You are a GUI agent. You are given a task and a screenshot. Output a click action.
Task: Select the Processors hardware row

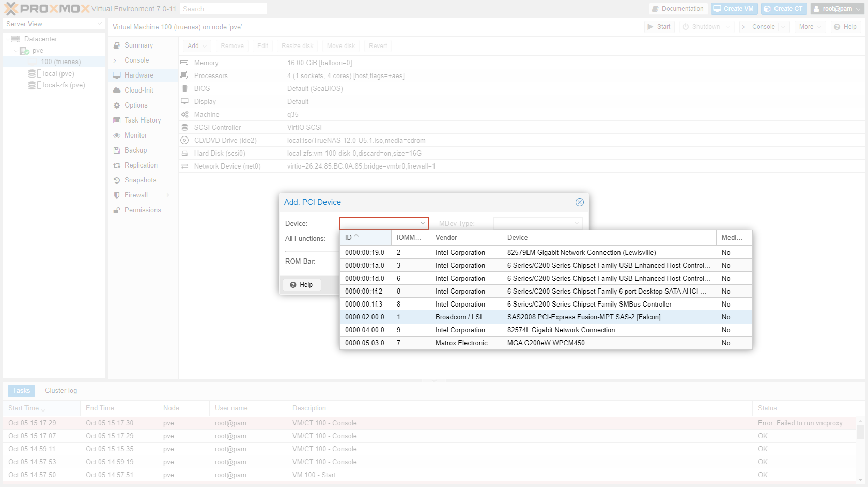522,76
